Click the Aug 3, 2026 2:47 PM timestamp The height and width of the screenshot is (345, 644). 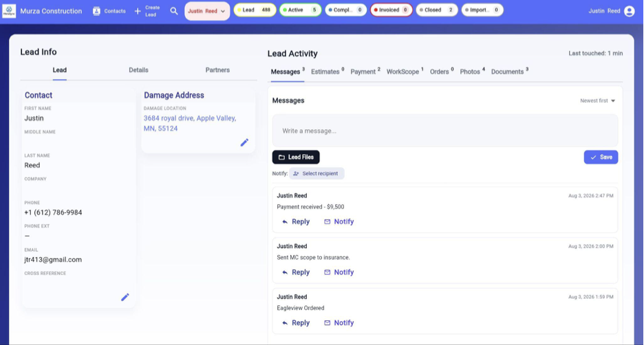click(x=590, y=196)
